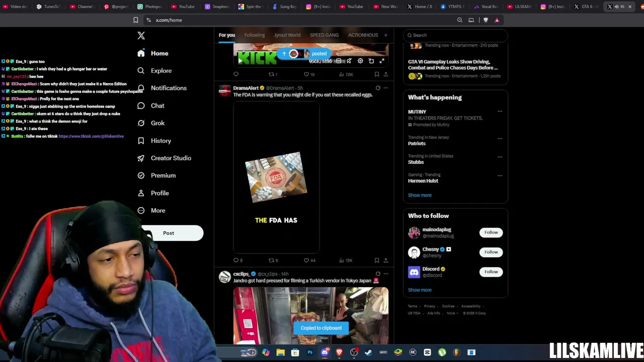
Task: Select the For you tab
Action: pyautogui.click(x=227, y=35)
